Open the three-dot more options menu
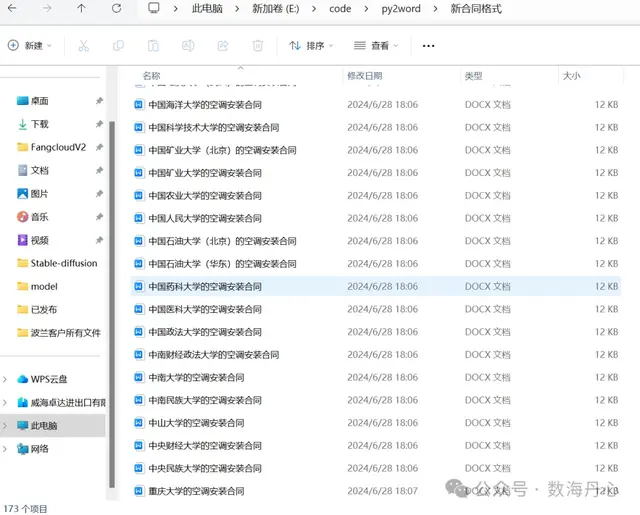Image resolution: width=640 pixels, height=515 pixels. (428, 46)
